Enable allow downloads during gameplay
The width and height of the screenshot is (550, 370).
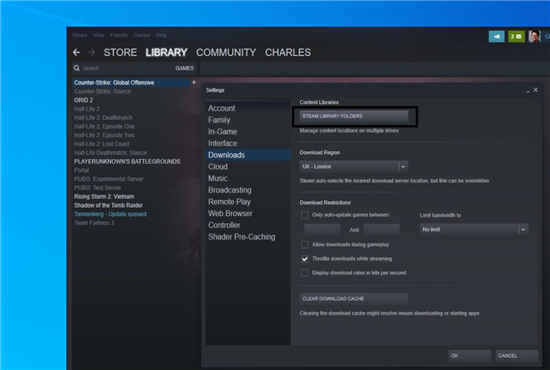tap(305, 244)
